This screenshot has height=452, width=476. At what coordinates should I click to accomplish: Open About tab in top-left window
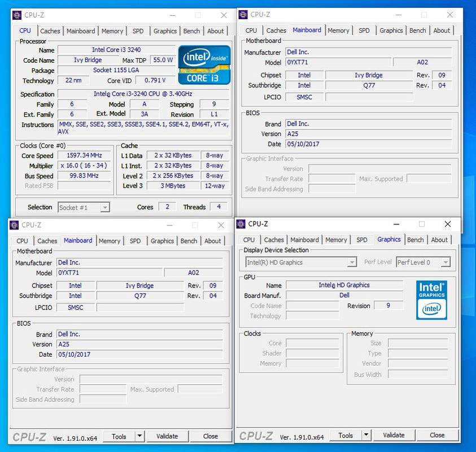coord(216,31)
